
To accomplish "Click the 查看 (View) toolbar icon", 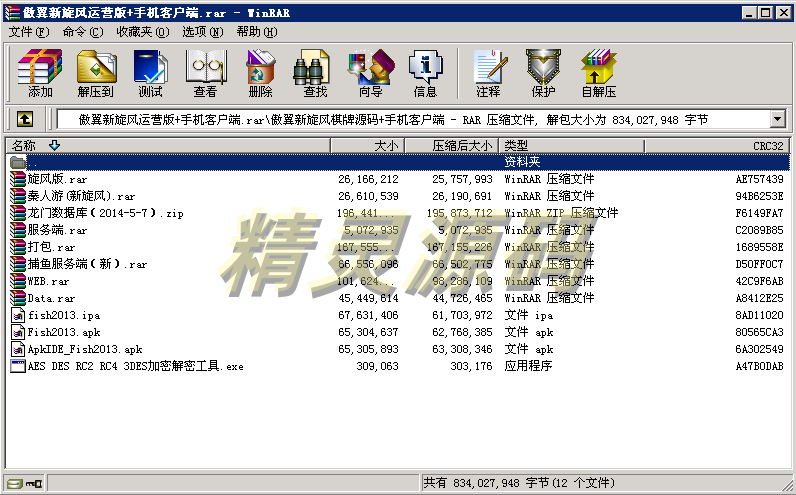I will tap(205, 67).
